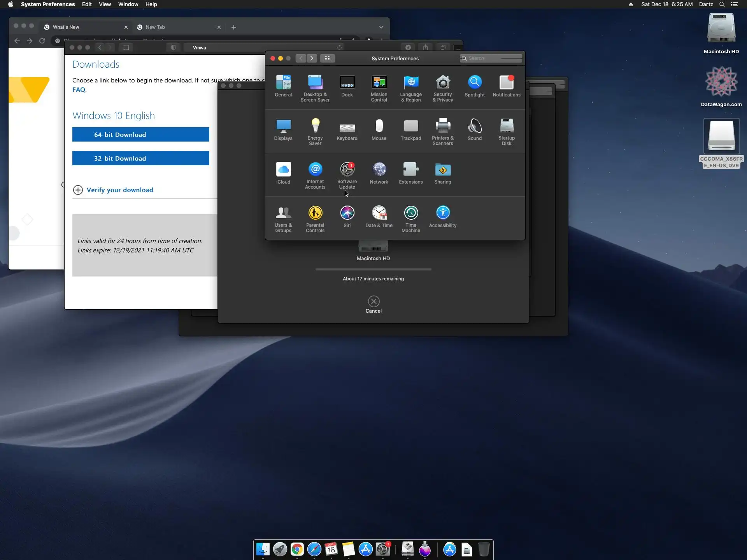The width and height of the screenshot is (747, 560).
Task: Open the Energy Saver pane
Action: (x=315, y=126)
